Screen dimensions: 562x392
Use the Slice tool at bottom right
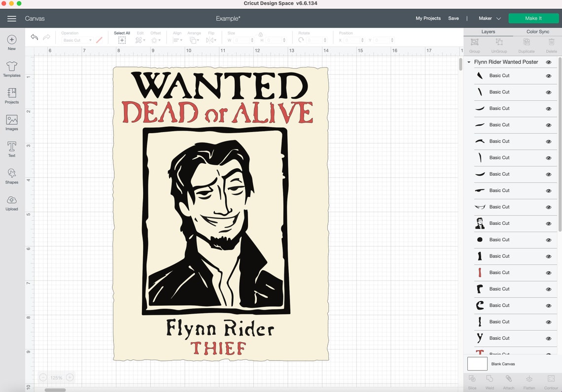click(472, 380)
